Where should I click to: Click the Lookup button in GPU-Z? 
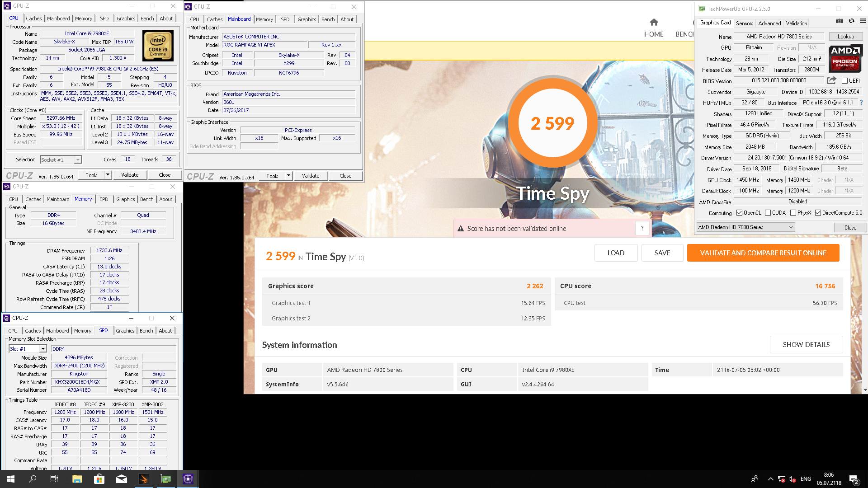coord(845,37)
